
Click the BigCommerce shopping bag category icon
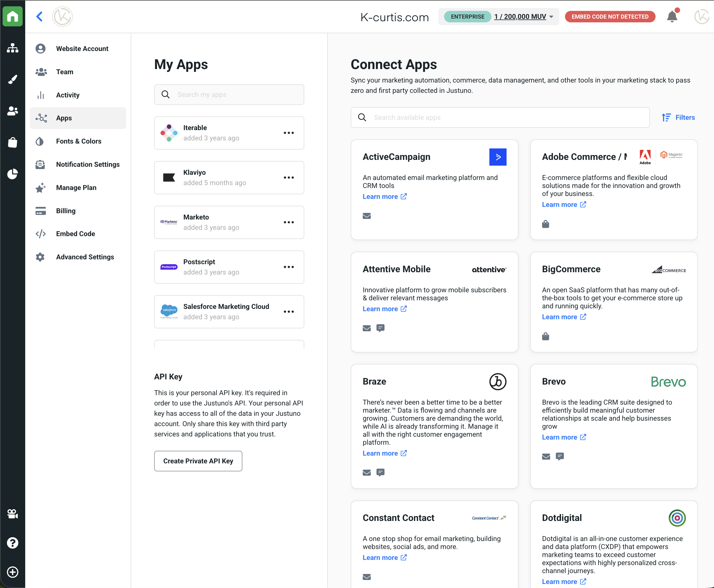(x=546, y=336)
